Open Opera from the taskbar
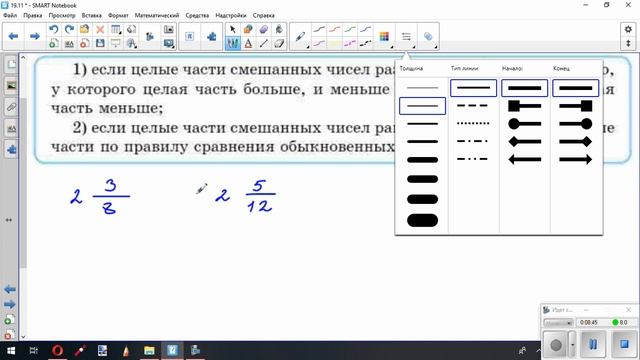Image resolution: width=640 pixels, height=360 pixels. (58, 351)
